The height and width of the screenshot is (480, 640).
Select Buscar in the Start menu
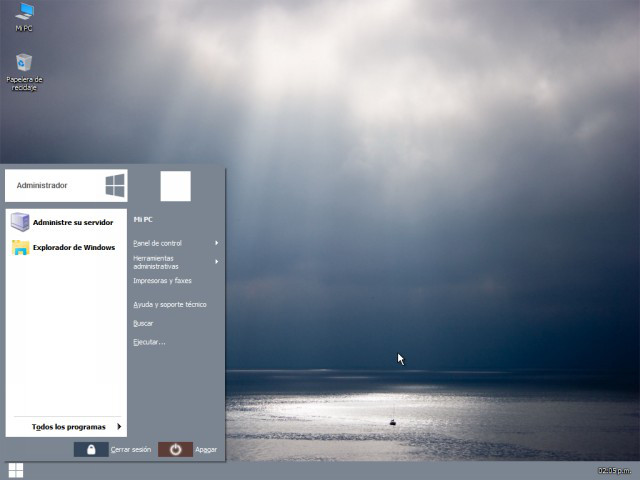[143, 323]
